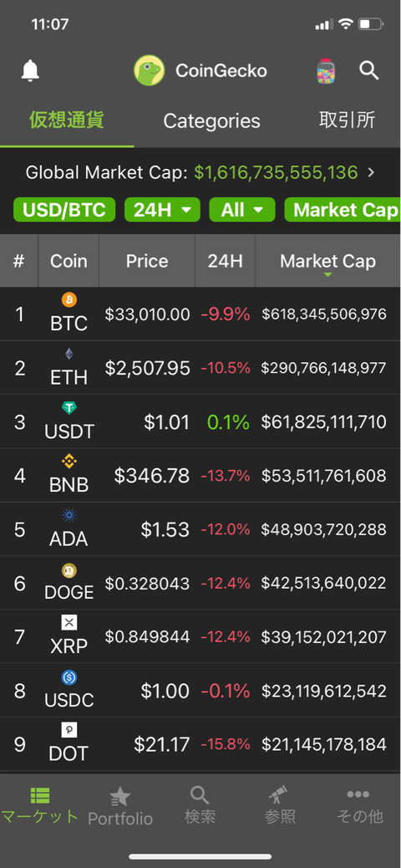Tap the candy jar icon
The width and height of the screenshot is (401, 868).
[326, 71]
